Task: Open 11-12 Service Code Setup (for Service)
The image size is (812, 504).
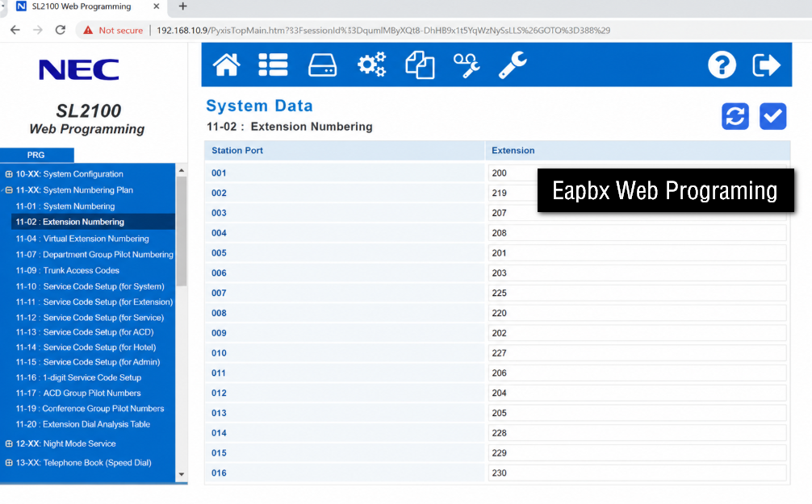Action: (x=90, y=317)
